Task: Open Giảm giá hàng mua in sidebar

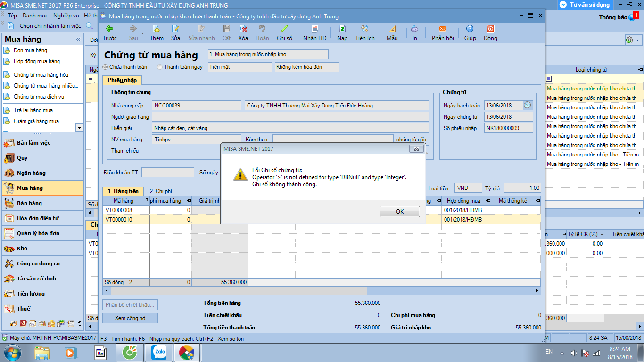Action: [36, 121]
